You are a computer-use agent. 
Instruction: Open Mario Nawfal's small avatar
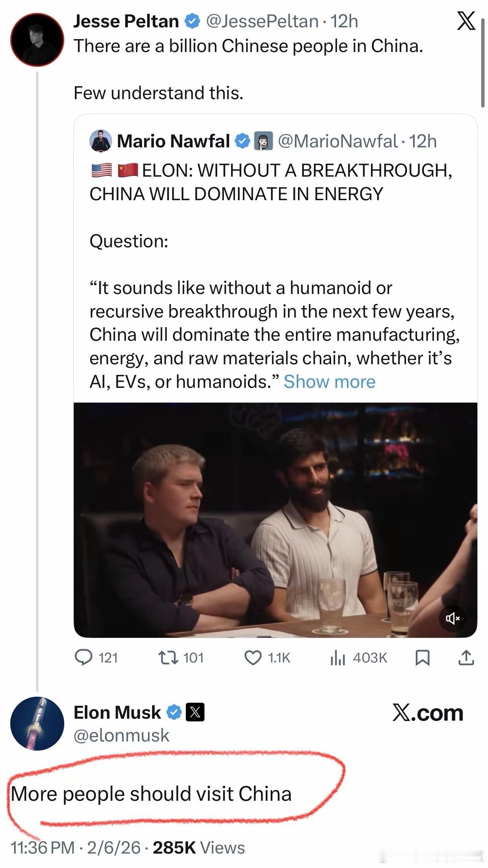[101, 141]
